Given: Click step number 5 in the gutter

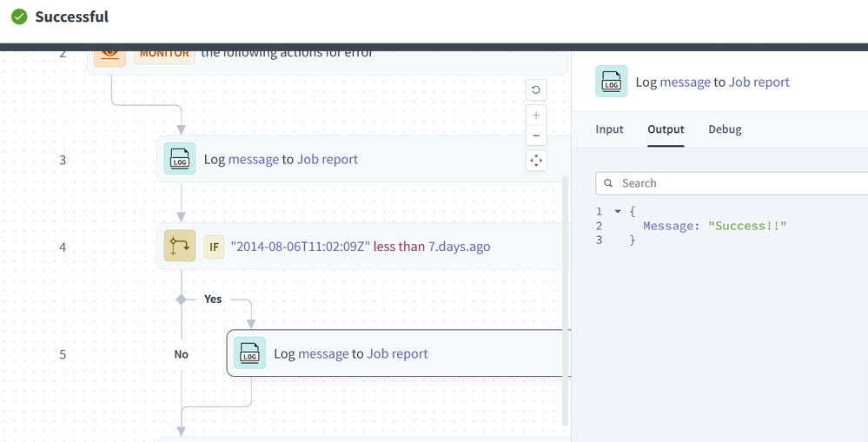Looking at the screenshot, I should coord(63,354).
